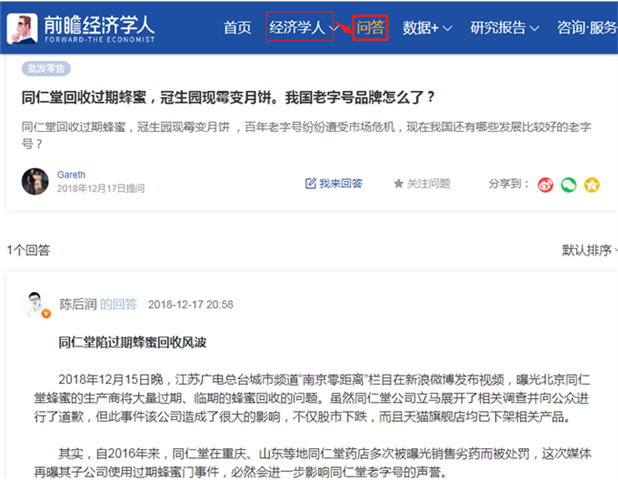Add the question to Qzone via the star icon
Viewport: 618px width, 480px height.
click(592, 184)
